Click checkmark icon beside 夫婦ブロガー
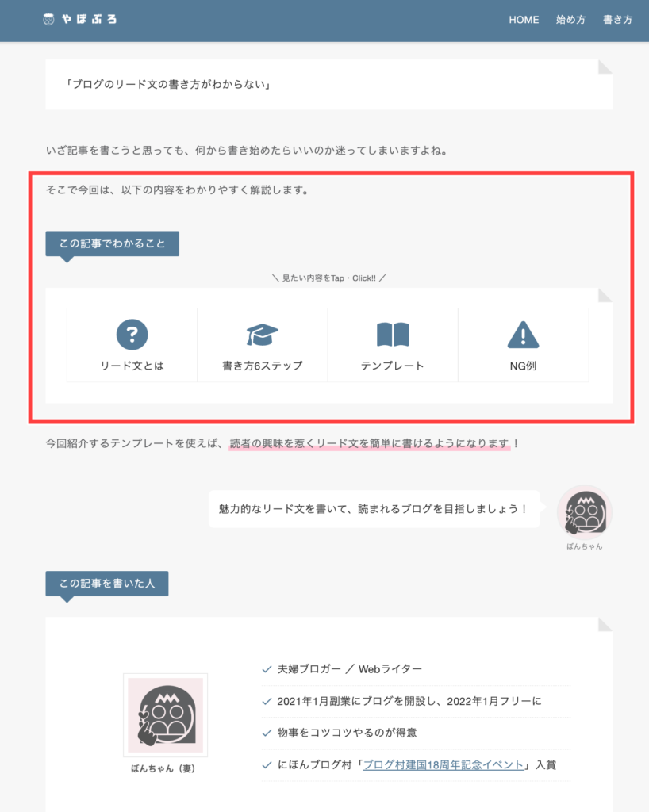 pyautogui.click(x=267, y=669)
